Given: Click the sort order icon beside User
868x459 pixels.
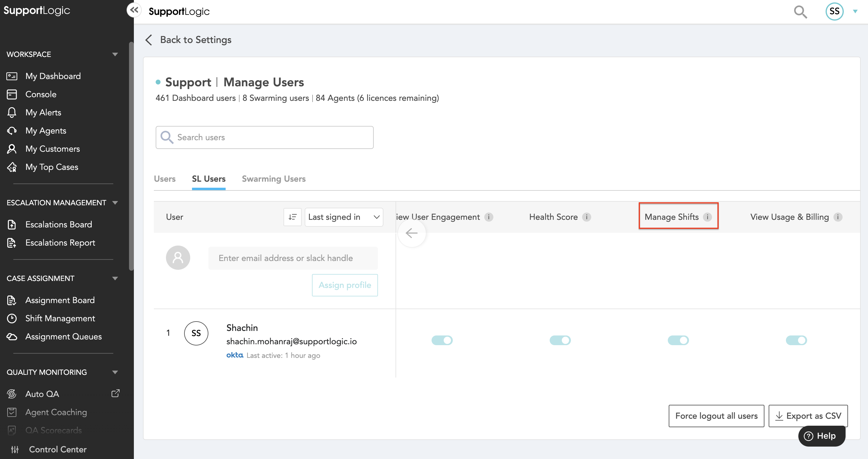Looking at the screenshot, I should click(x=293, y=217).
